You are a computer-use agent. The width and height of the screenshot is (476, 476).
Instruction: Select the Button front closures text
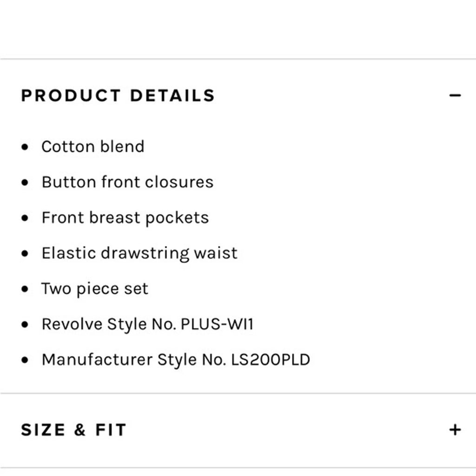tap(127, 182)
